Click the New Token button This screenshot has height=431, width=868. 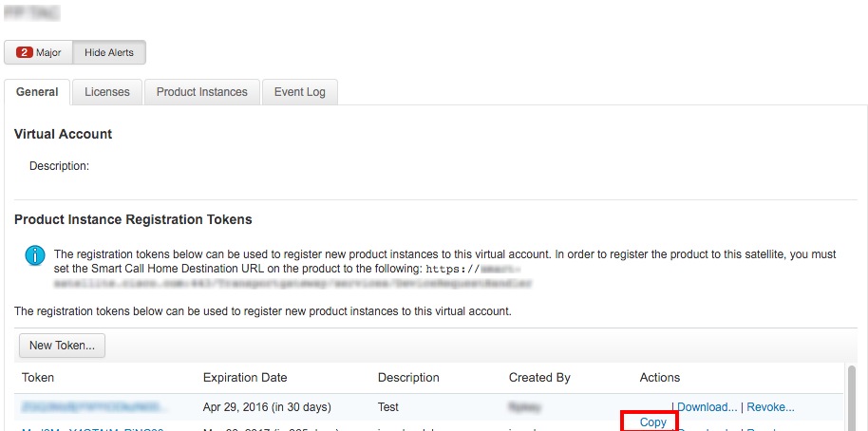(x=62, y=346)
